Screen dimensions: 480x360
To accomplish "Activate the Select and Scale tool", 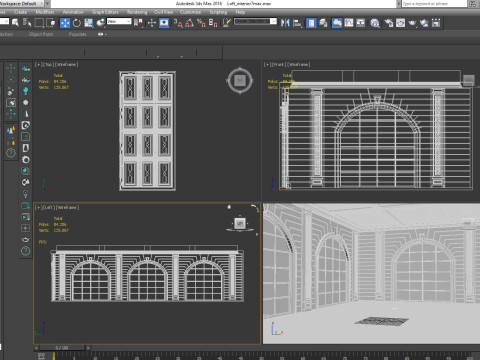I will point(88,23).
